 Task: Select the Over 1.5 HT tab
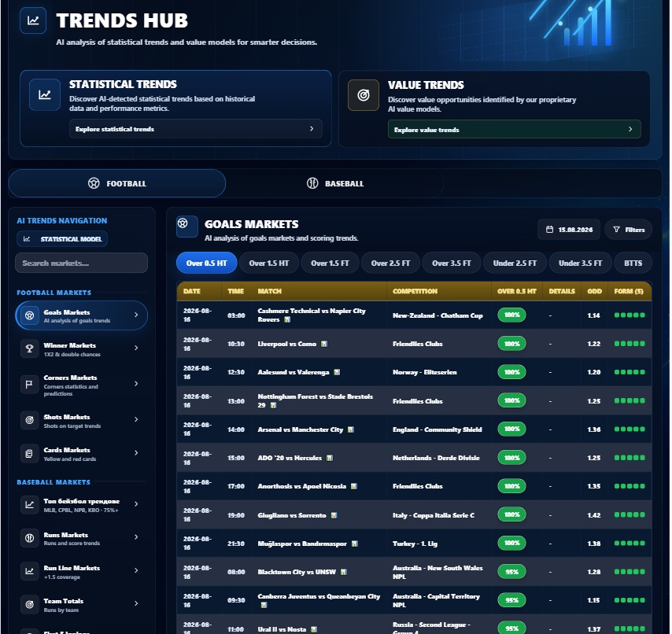(268, 263)
